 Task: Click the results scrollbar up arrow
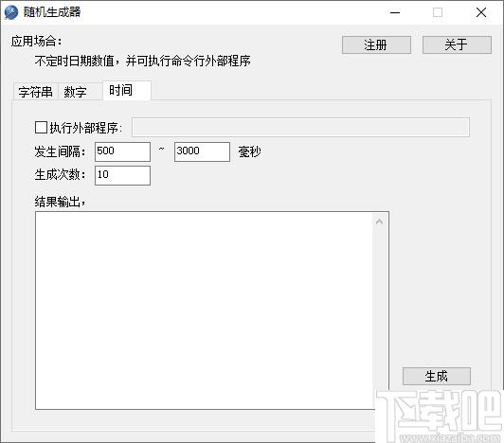click(x=380, y=221)
